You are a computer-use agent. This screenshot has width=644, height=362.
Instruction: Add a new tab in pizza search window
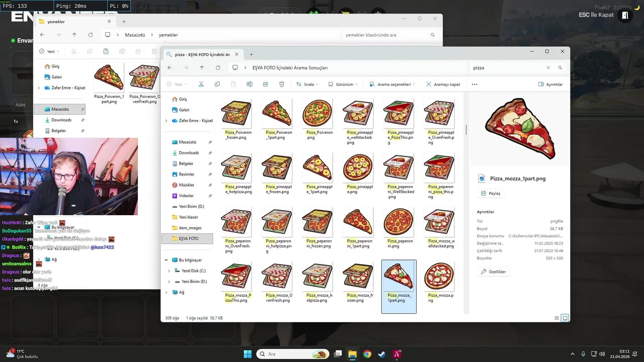pos(252,54)
